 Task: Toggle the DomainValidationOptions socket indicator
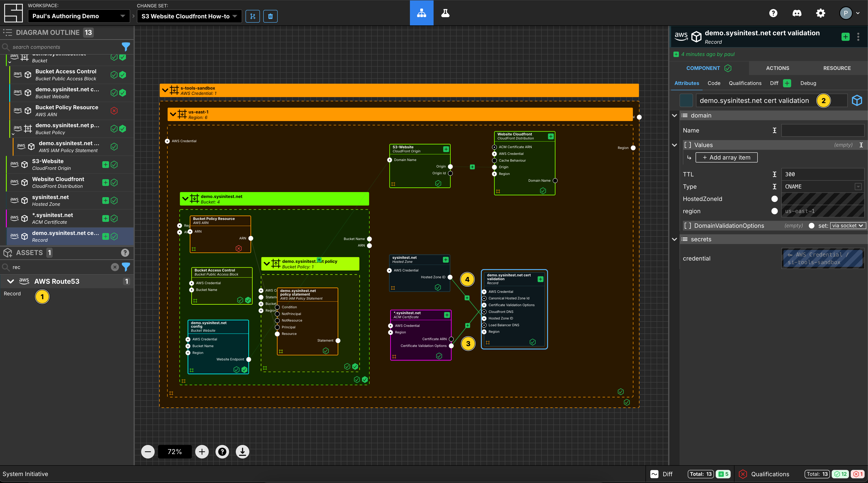point(811,226)
